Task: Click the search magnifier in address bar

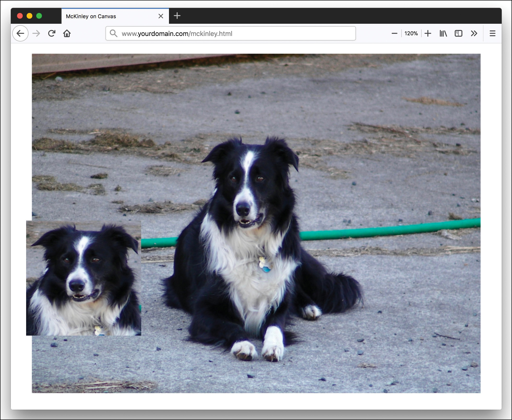Action: tap(113, 33)
